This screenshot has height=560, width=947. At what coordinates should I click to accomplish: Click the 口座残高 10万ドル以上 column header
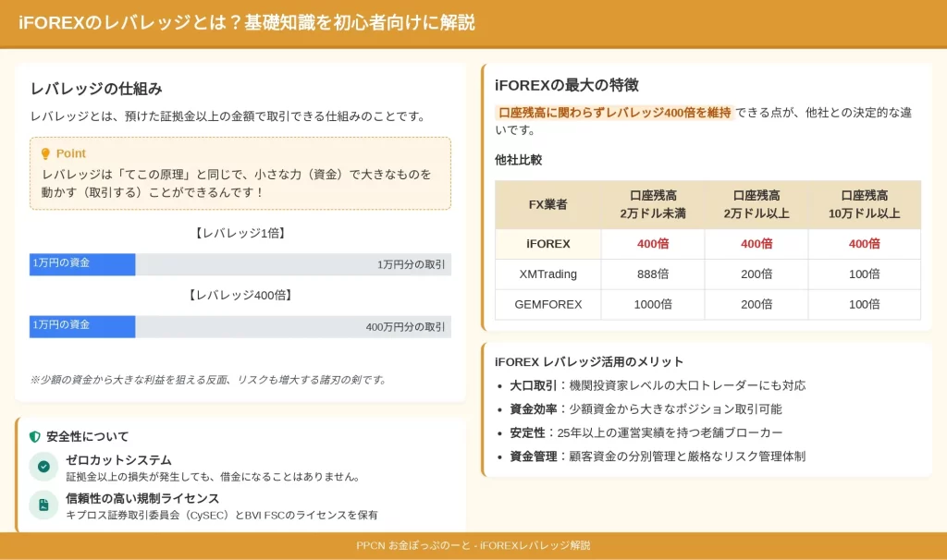click(x=865, y=204)
